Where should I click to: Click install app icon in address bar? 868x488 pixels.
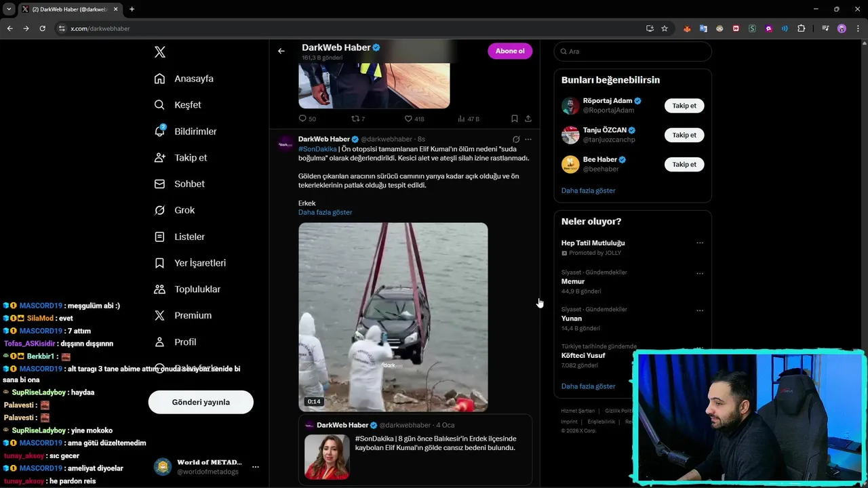tap(650, 28)
